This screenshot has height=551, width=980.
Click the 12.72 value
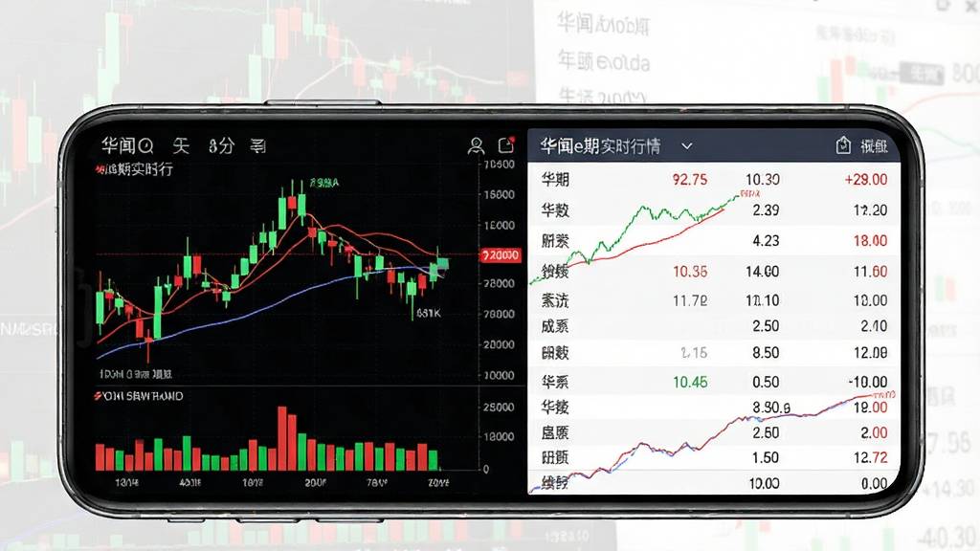click(x=870, y=457)
